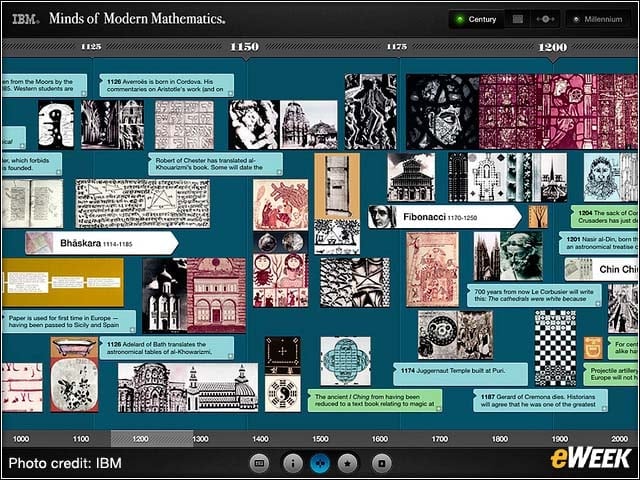Image resolution: width=640 pixels, height=480 pixels.
Task: Expand the Paper used in Europe note
Action: click(69, 321)
